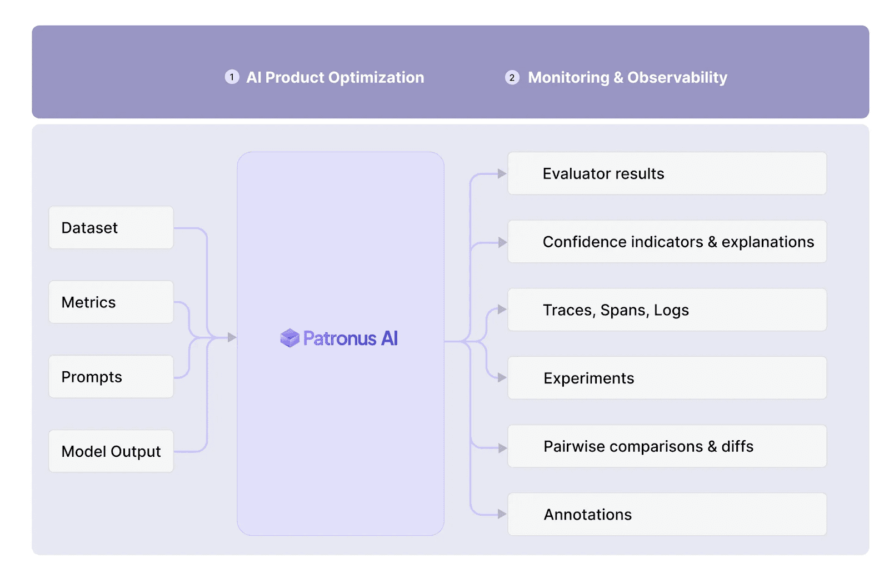Click the Model Output input box

coord(111,451)
